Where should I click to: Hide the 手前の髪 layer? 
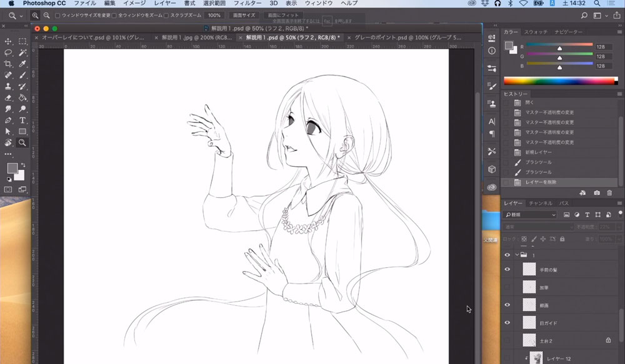(x=507, y=269)
